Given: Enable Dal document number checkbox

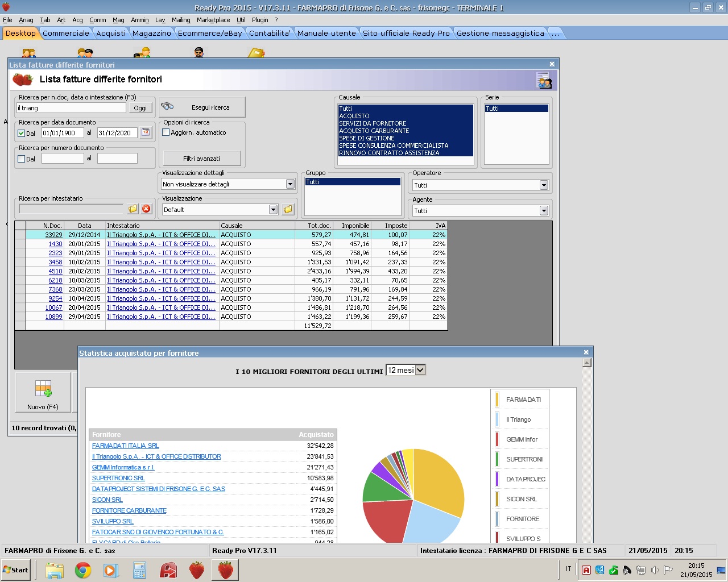Looking at the screenshot, I should click(22, 159).
